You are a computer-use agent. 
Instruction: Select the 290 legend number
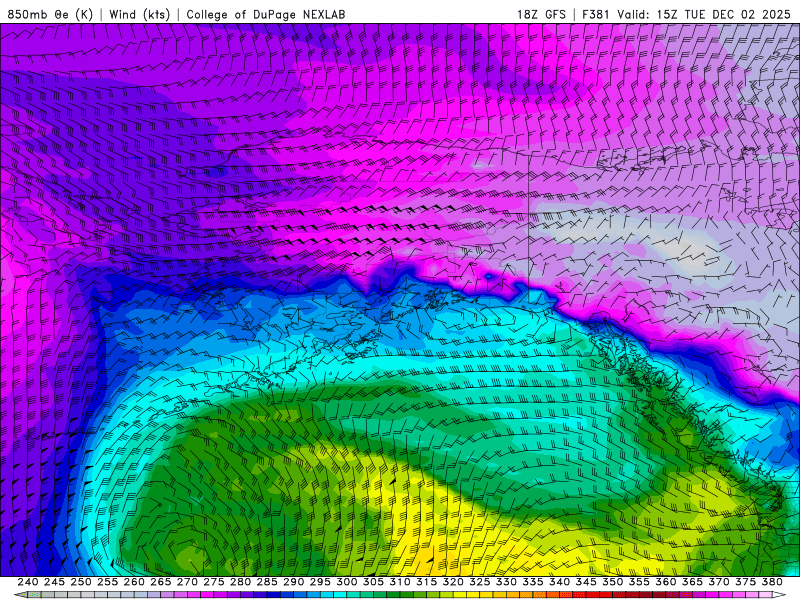click(293, 582)
